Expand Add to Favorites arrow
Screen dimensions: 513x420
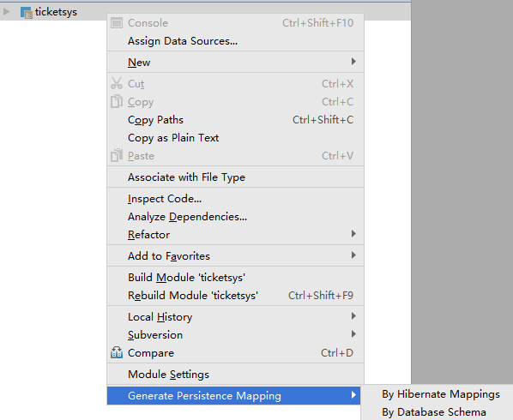click(353, 255)
